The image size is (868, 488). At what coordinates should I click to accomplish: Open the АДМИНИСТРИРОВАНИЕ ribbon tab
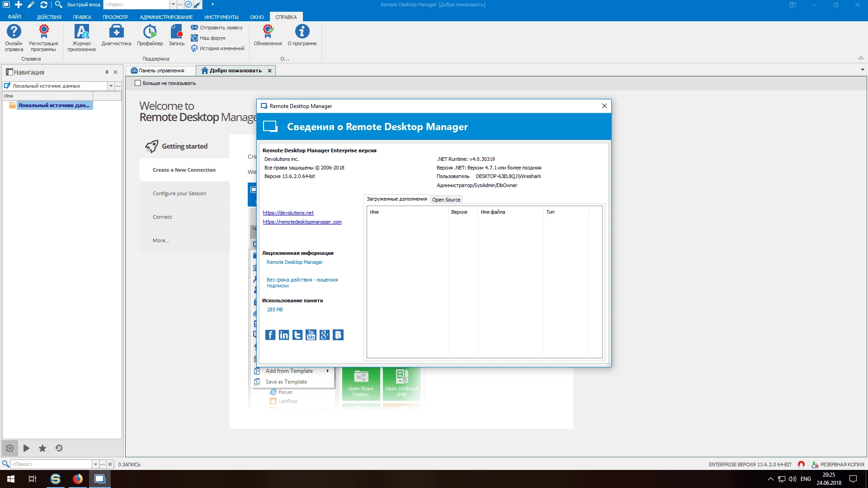pyautogui.click(x=166, y=17)
